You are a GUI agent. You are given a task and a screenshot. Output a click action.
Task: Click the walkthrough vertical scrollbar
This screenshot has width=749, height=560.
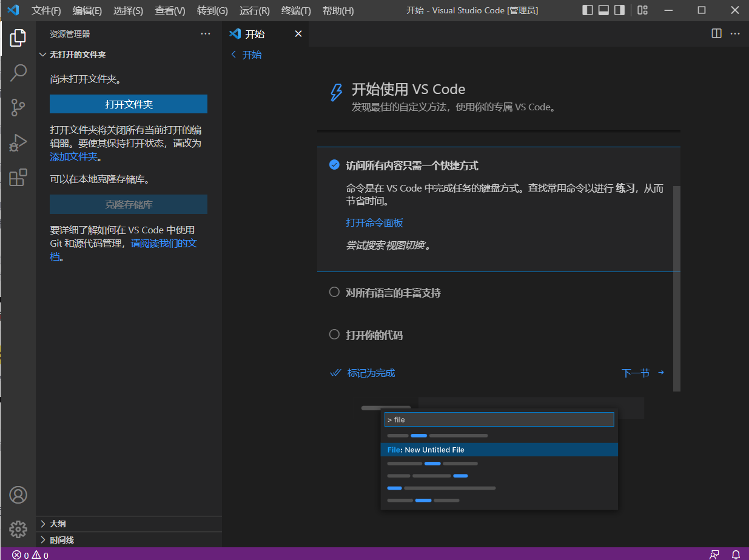point(677,288)
